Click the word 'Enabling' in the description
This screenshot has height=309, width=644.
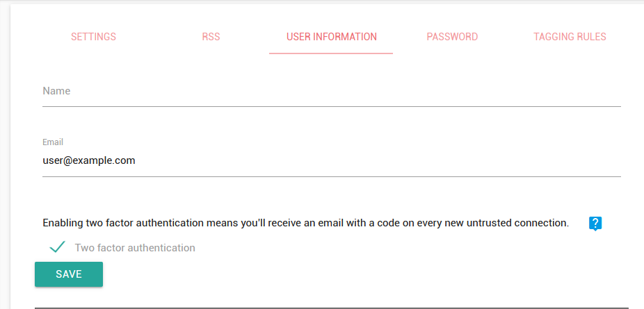[63, 224]
